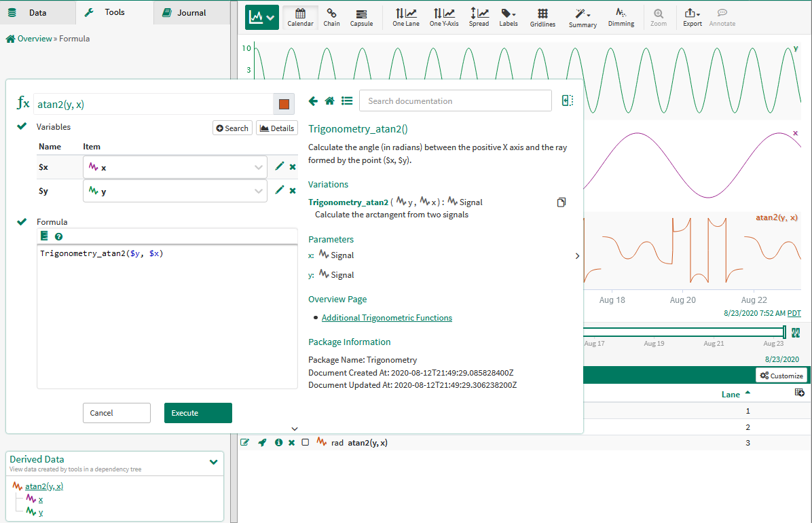Toggle the Formula section checkmark
The height and width of the screenshot is (523, 812).
click(x=22, y=221)
